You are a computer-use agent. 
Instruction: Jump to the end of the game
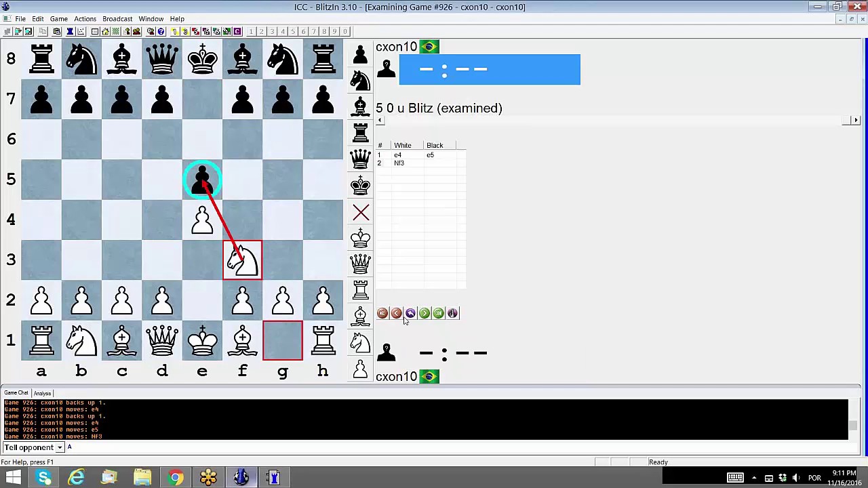[x=439, y=313]
